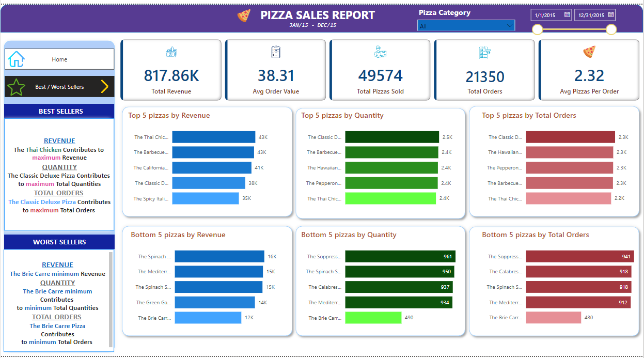644x358 pixels.
Task: Open the start date calendar picker
Action: pos(566,15)
